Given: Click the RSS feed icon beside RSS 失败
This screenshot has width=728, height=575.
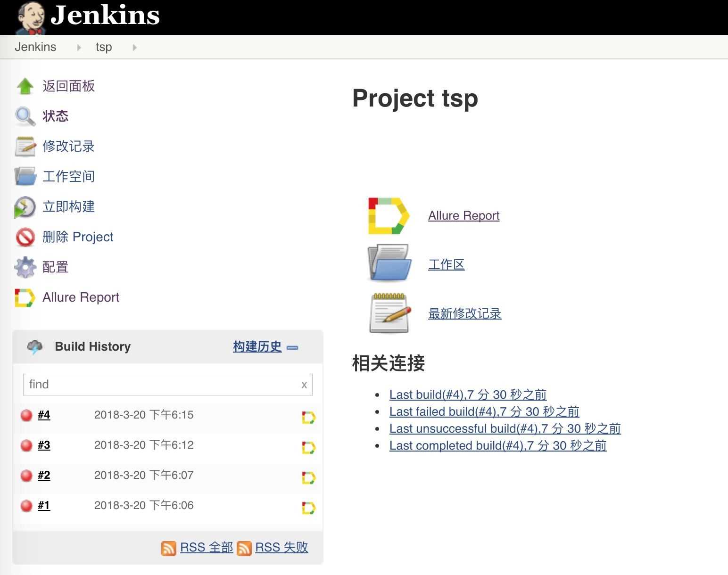Looking at the screenshot, I should click(244, 548).
